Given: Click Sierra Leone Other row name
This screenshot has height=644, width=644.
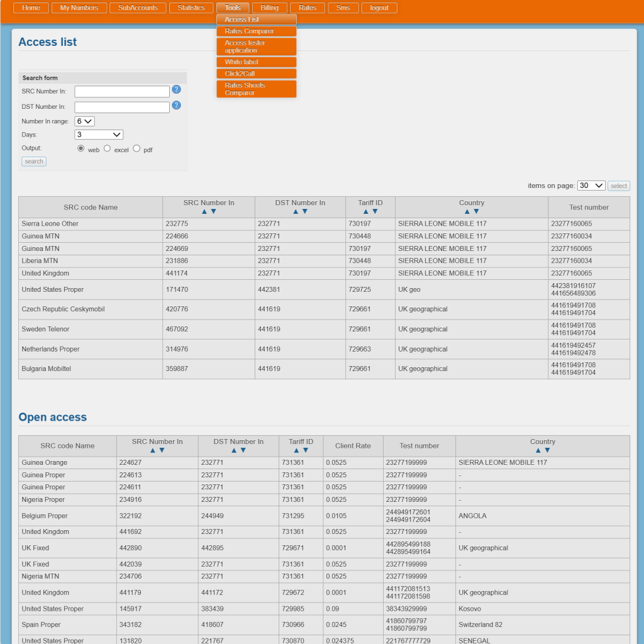Looking at the screenshot, I should [50, 224].
